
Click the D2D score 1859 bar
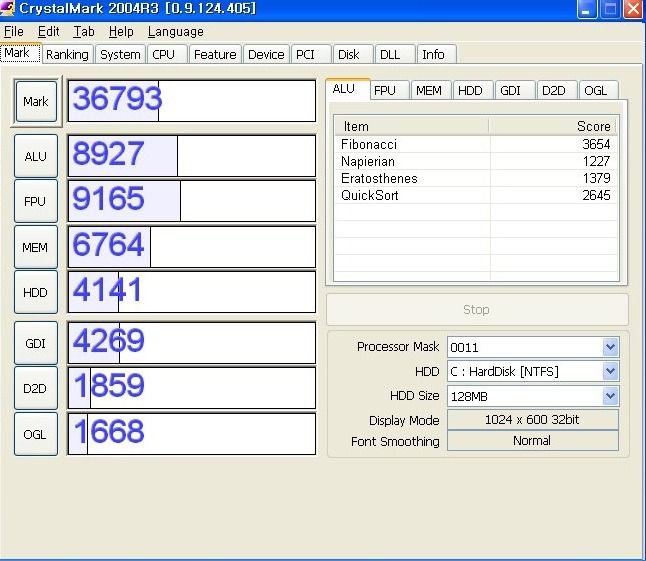click(192, 388)
